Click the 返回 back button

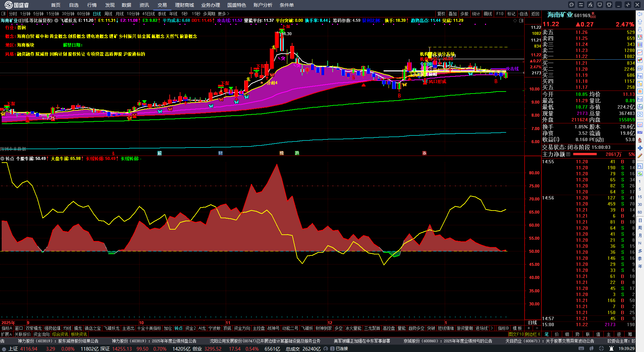point(535,14)
